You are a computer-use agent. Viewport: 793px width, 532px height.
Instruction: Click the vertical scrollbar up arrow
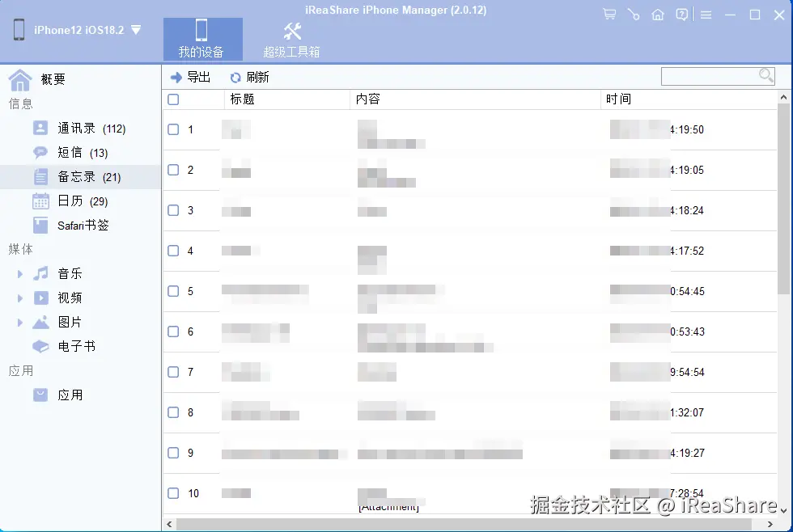784,97
